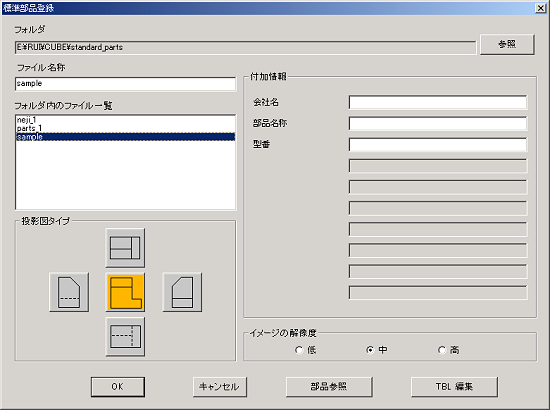The height and width of the screenshot is (410, 550).
Task: Select the left side view projection icon
Action: [69, 292]
